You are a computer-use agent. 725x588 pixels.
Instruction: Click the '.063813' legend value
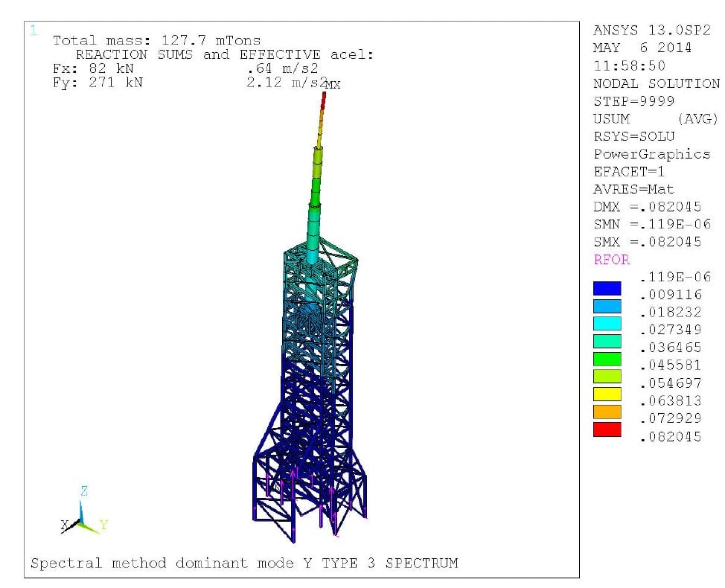pyautogui.click(x=671, y=400)
